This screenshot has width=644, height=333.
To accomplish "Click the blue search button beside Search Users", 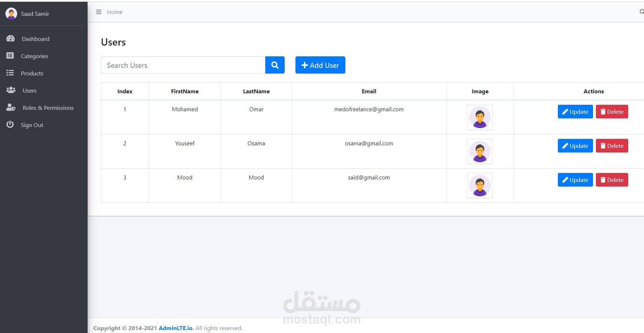I will 275,65.
